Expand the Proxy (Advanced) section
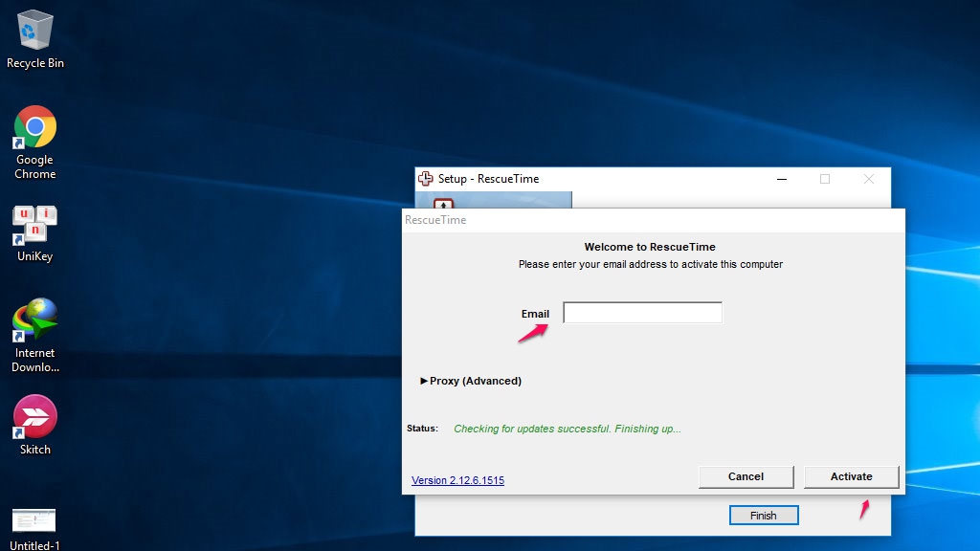This screenshot has width=980, height=551. 471,381
